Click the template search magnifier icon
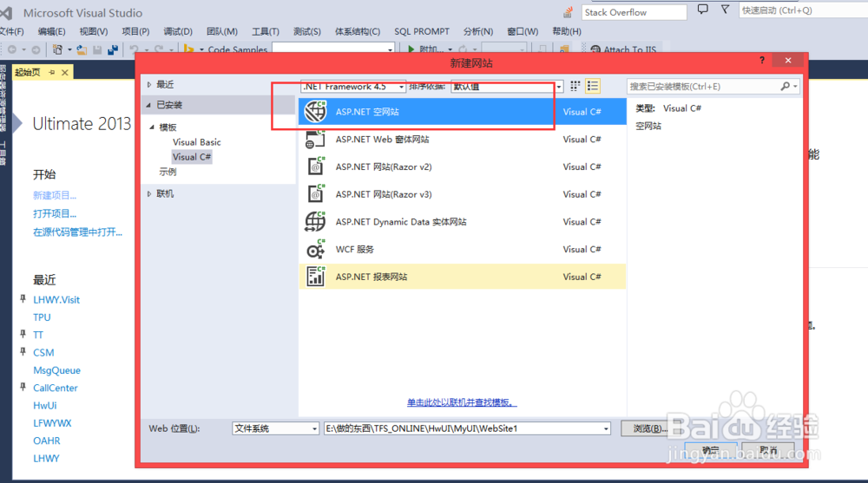 [785, 87]
